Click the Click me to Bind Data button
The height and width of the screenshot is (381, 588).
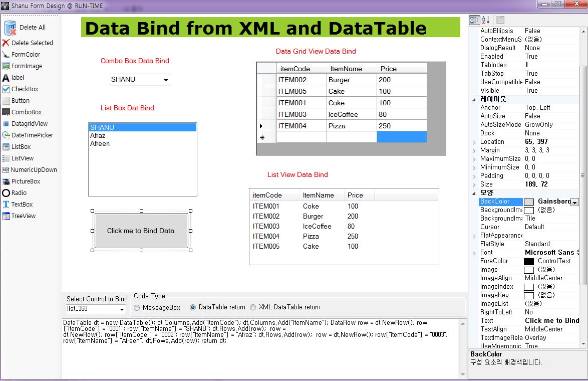pyautogui.click(x=141, y=231)
